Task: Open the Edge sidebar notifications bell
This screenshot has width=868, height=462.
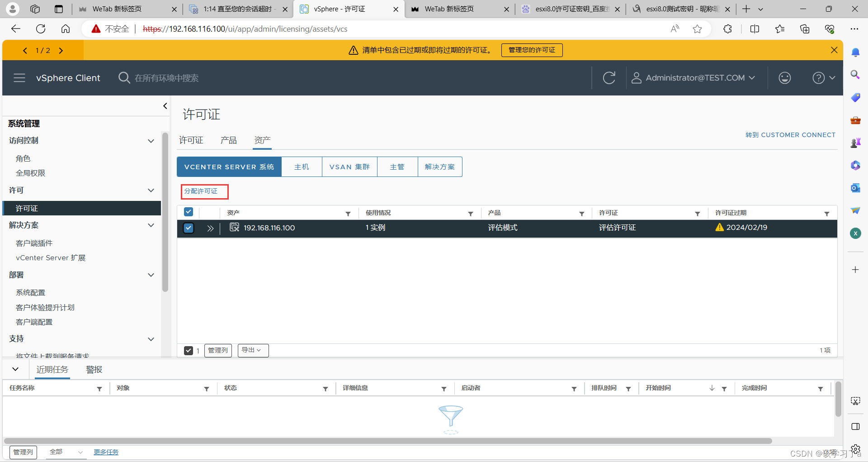Action: [x=855, y=52]
